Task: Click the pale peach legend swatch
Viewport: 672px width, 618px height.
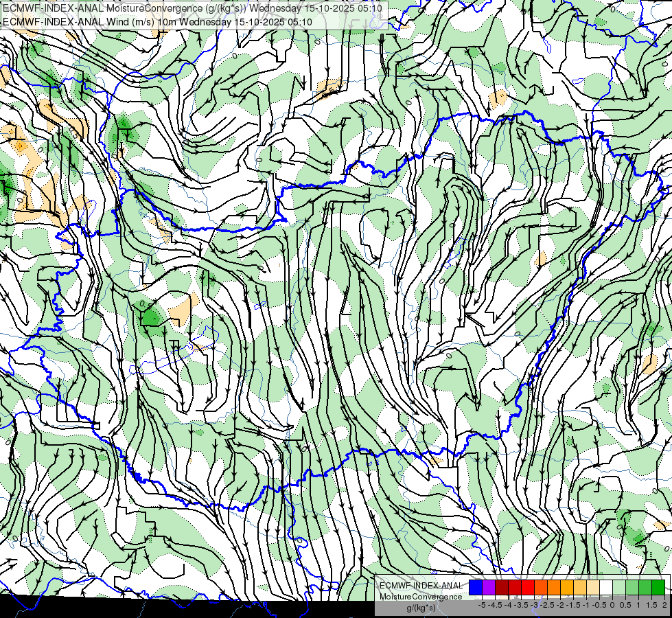Action: click(x=593, y=588)
